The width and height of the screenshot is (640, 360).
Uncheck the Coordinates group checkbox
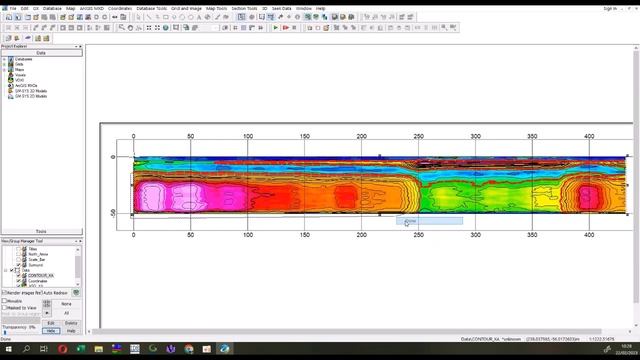coord(18,281)
